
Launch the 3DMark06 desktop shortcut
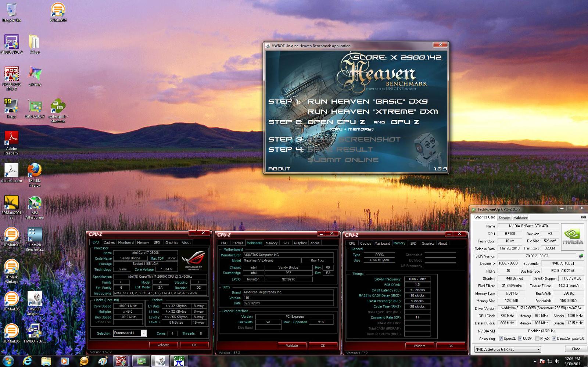11,333
